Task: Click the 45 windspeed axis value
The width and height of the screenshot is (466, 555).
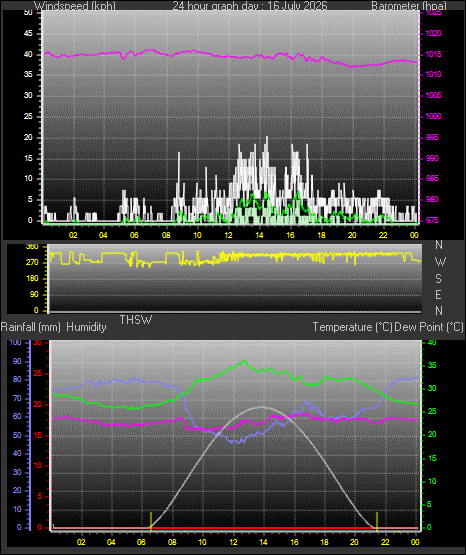Action: pos(28,33)
